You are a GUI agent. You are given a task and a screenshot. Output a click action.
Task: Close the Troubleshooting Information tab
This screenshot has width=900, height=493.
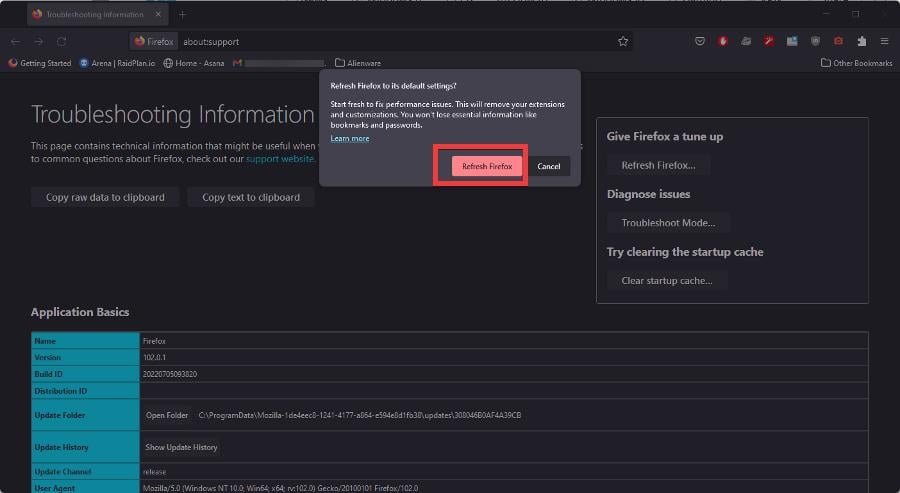point(158,14)
